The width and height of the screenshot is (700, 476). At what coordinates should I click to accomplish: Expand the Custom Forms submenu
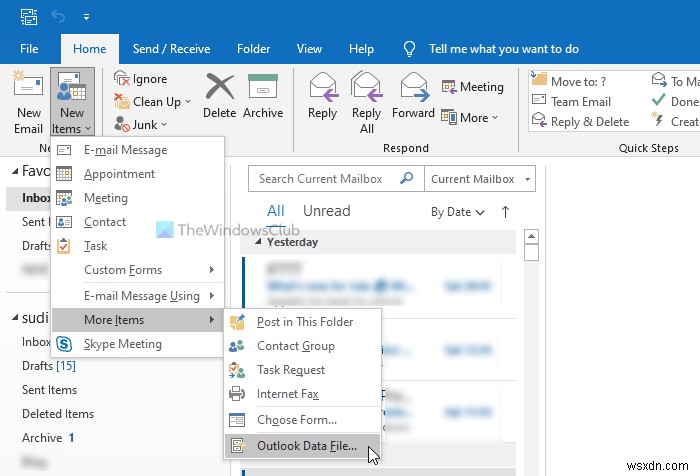[x=138, y=270]
